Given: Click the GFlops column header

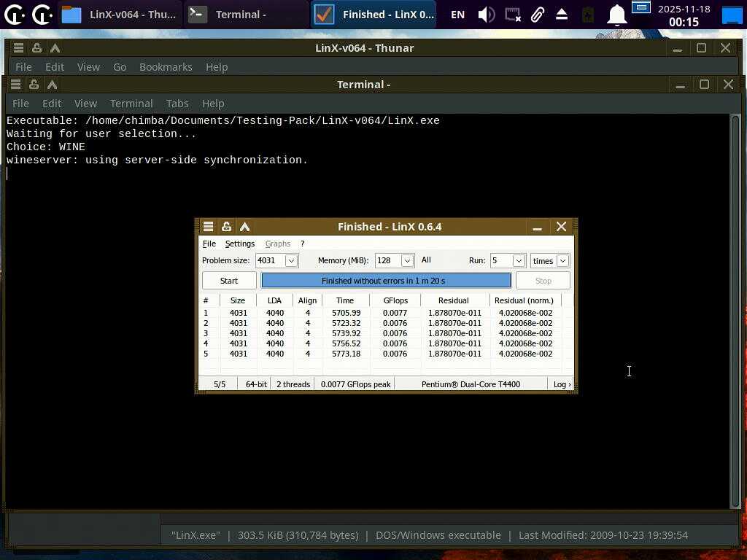Looking at the screenshot, I should click(395, 300).
